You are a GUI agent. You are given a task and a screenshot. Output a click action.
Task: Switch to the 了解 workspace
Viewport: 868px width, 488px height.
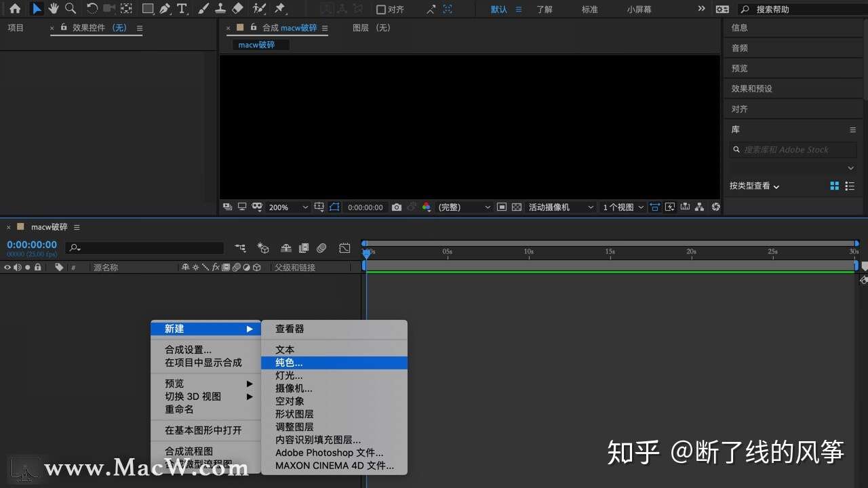click(x=545, y=9)
